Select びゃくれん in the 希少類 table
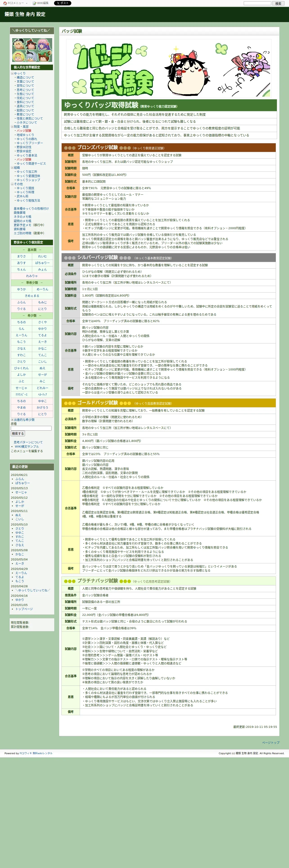 (x=21, y=368)
